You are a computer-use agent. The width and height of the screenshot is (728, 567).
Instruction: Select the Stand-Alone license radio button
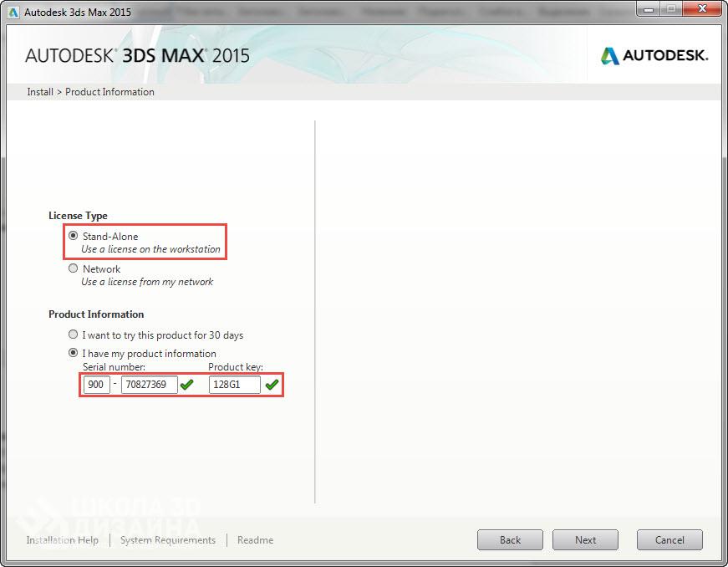(73, 236)
